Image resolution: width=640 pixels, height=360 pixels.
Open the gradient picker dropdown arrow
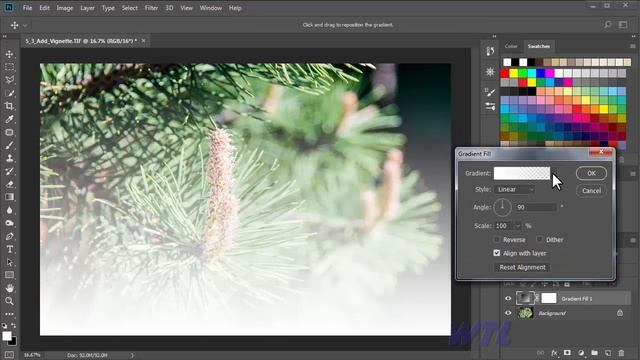553,173
